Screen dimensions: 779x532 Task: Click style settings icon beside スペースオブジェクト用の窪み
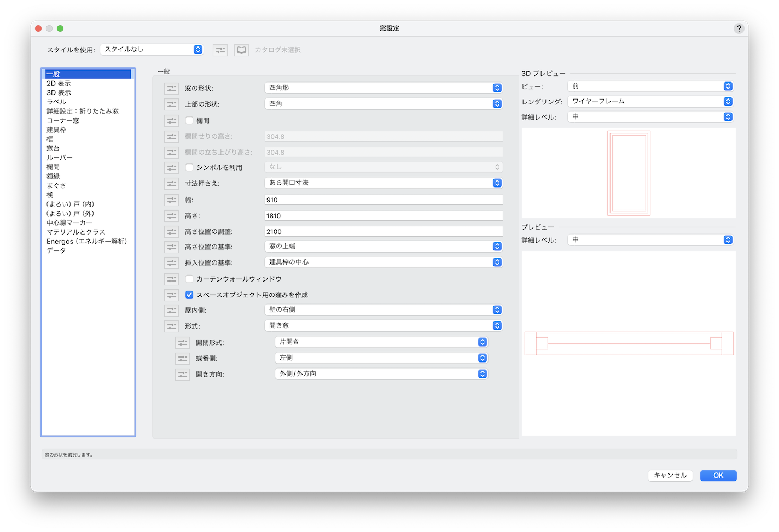pos(171,295)
